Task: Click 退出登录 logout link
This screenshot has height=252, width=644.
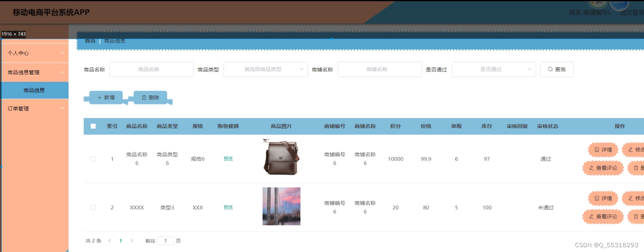Action: [x=632, y=13]
